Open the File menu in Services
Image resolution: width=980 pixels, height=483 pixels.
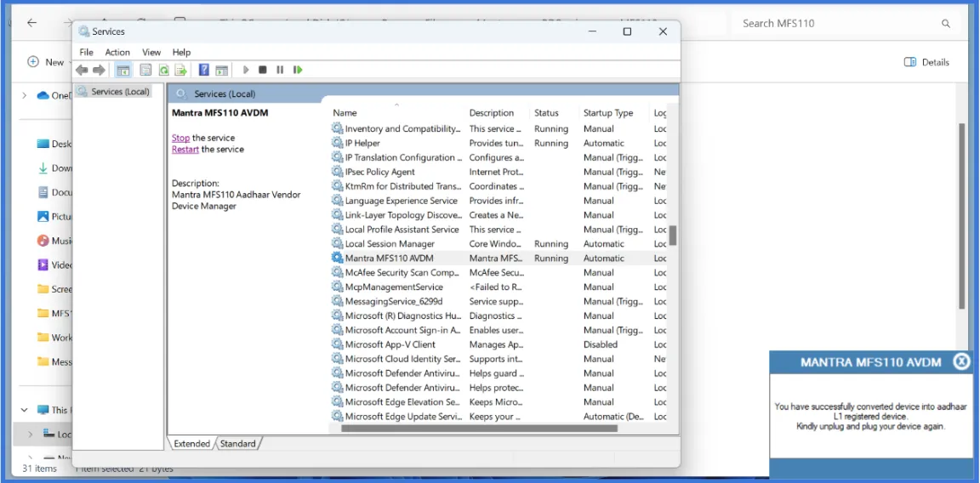86,53
